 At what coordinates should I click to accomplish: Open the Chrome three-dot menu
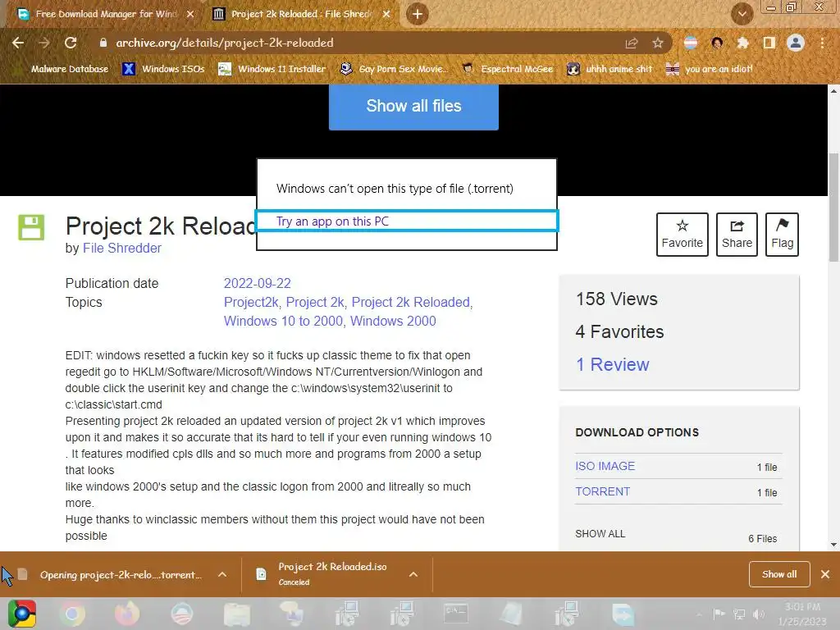(x=822, y=43)
